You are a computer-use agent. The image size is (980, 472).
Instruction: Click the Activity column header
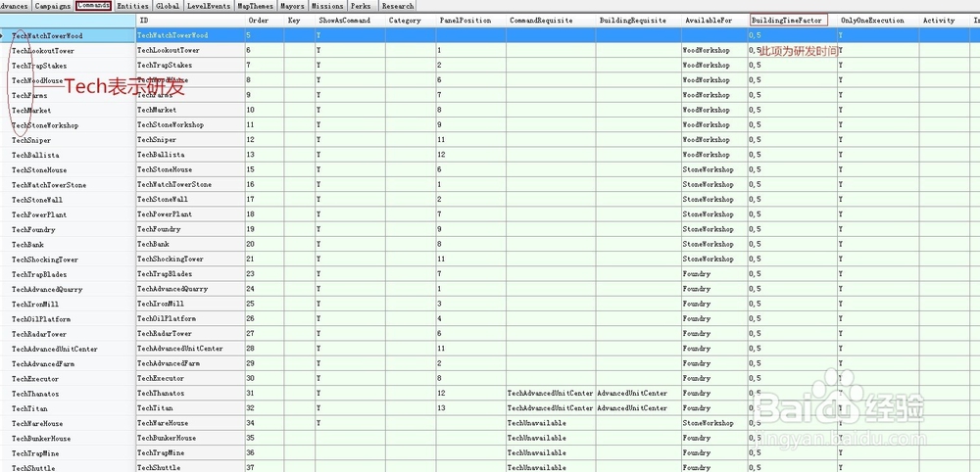(x=944, y=20)
